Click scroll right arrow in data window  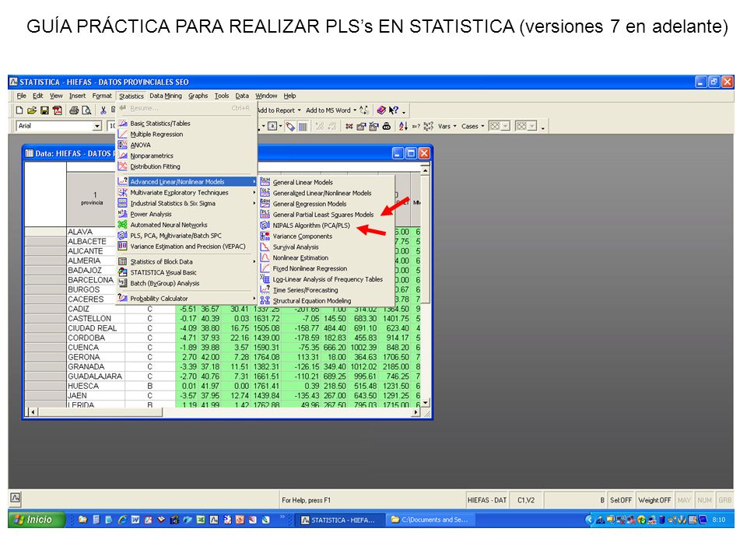tap(416, 412)
